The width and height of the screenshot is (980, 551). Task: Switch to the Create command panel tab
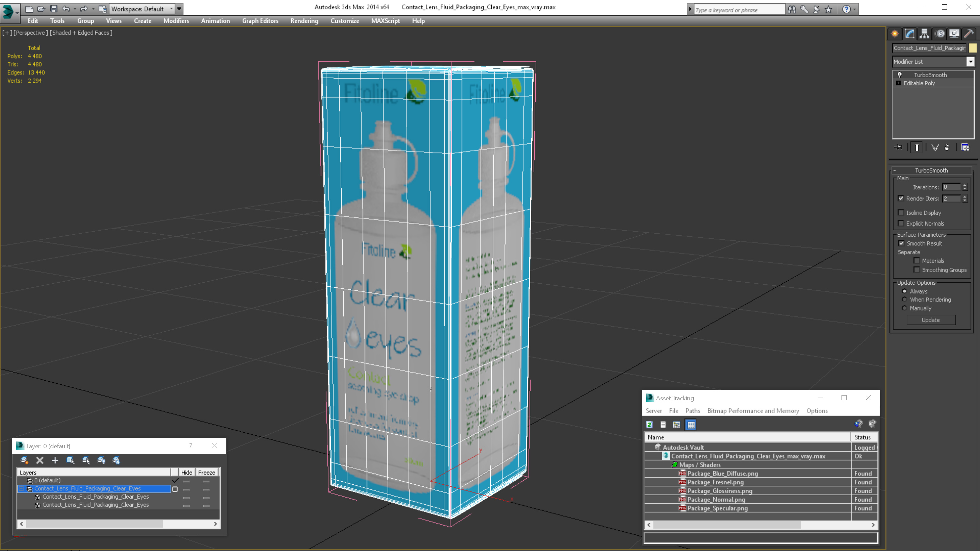tap(895, 34)
